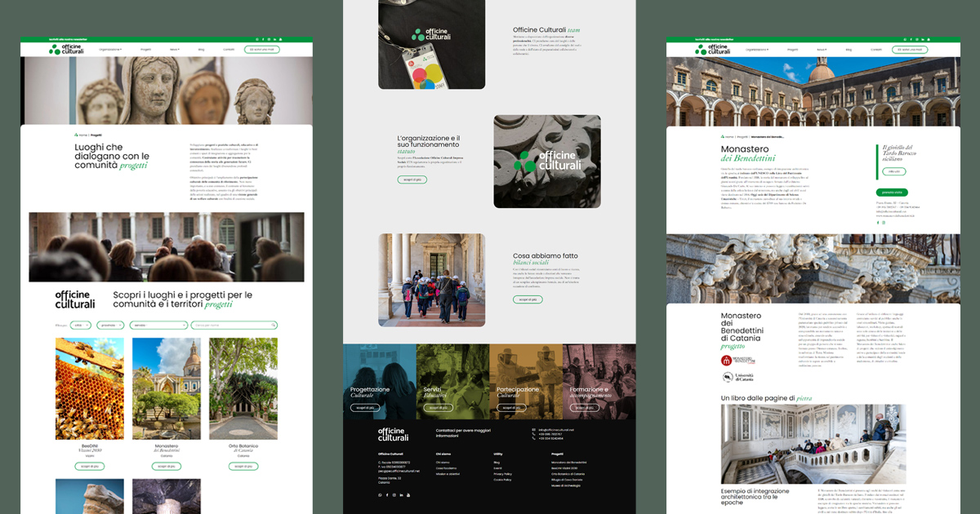Open the Instagram icon in the black footer
Screen dimensions: 980x514
(394, 495)
